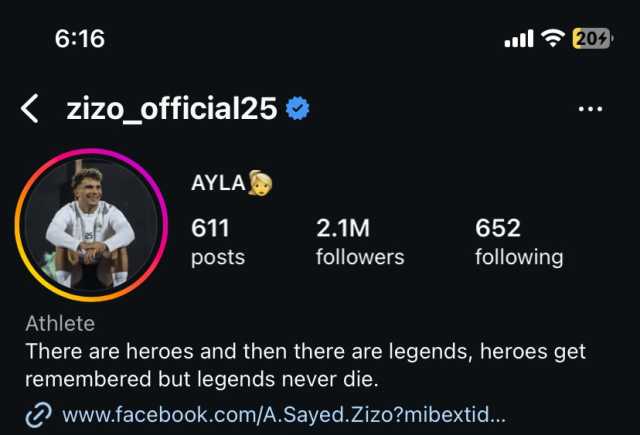Open the www.facebook.com/A.Sayed.Zizo link
Screen dimensions: 640x435
284,415
